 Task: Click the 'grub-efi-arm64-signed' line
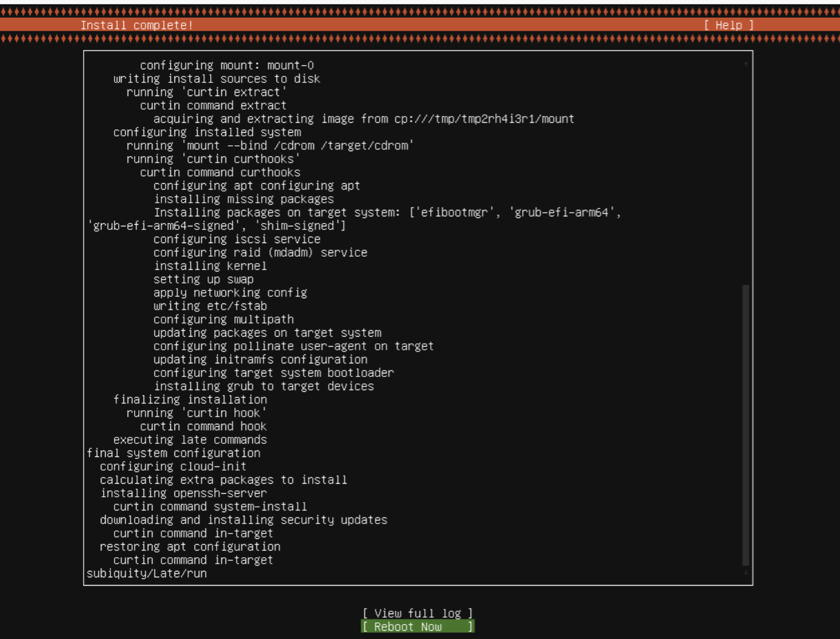coord(217,225)
